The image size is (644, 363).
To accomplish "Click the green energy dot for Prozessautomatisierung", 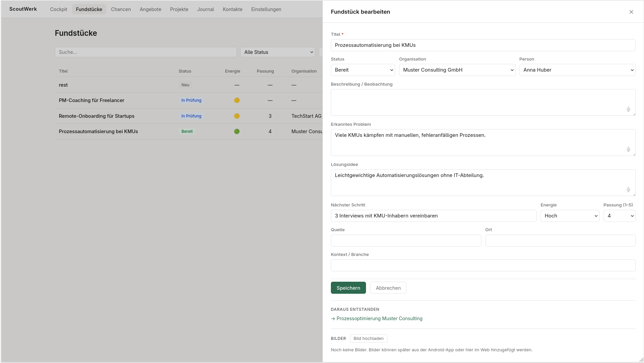I will point(237,131).
